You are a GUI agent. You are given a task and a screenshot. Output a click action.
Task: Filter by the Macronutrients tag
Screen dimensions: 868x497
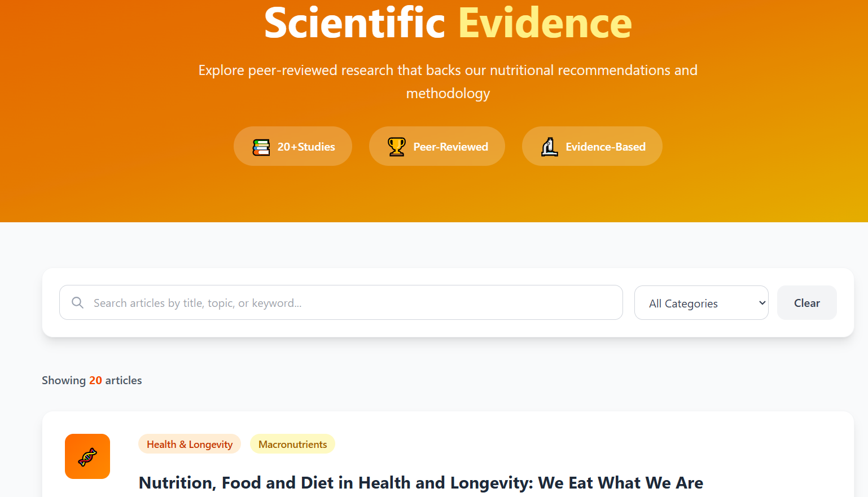point(292,445)
